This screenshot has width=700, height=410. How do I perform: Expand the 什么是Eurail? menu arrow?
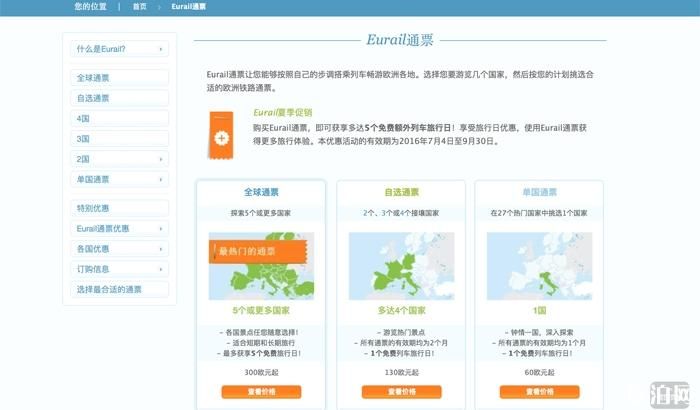(x=161, y=49)
